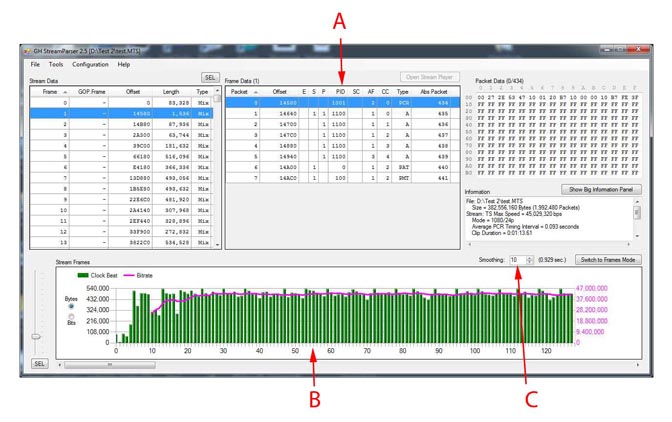
Task: Click the vertical zoom slider handle
Action: [x=36, y=336]
